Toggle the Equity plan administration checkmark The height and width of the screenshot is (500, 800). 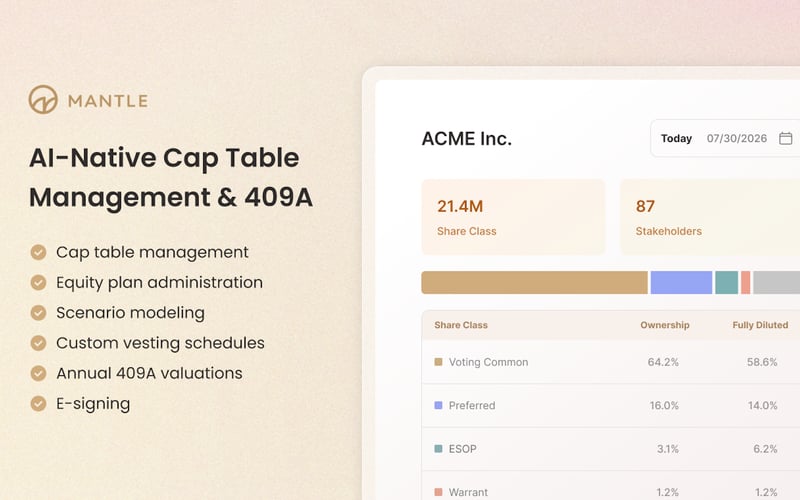pos(38,282)
